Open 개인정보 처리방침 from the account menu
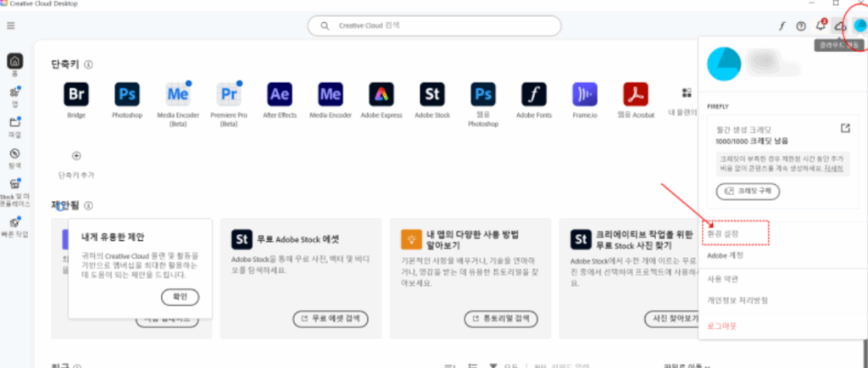This screenshot has height=368, width=868. (x=737, y=300)
